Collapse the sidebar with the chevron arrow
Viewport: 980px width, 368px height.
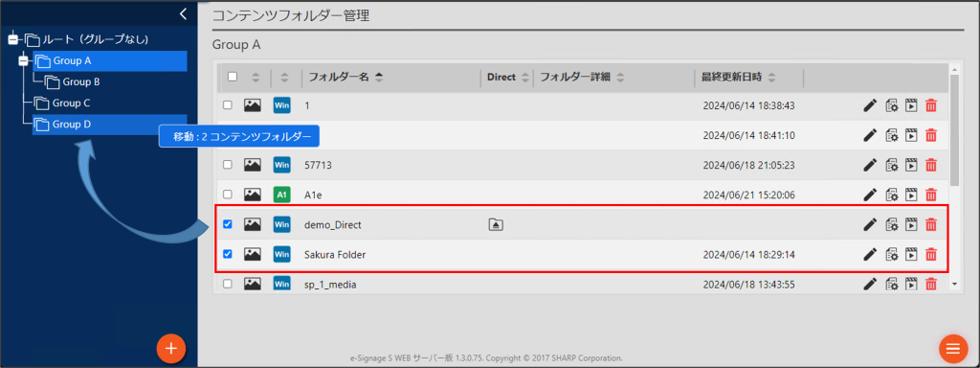183,13
